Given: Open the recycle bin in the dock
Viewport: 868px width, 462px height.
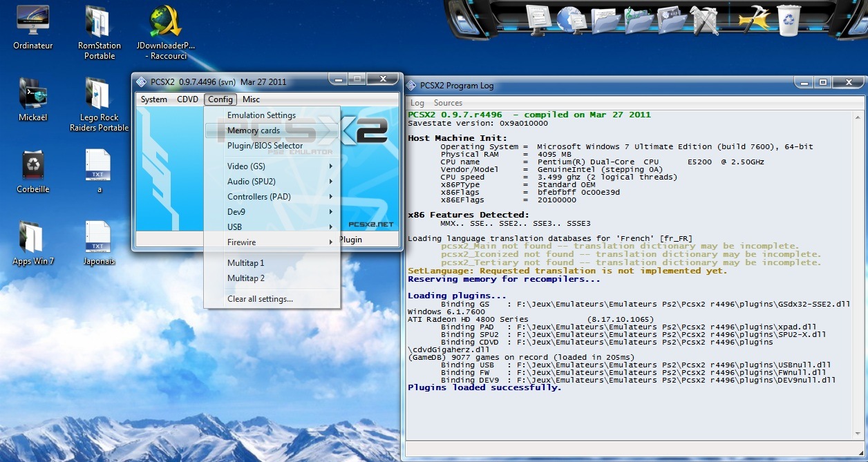Looking at the screenshot, I should (x=789, y=19).
